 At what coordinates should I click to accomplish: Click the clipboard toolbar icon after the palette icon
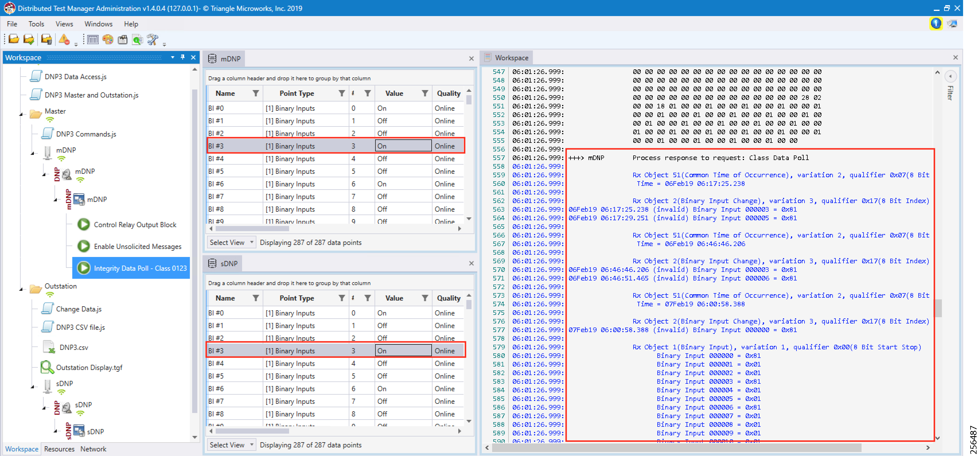tap(122, 39)
